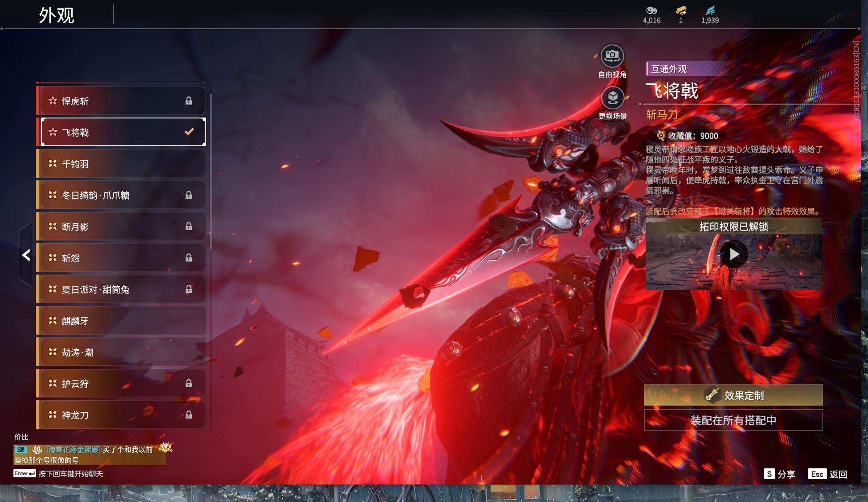The width and height of the screenshot is (868, 502).
Task: Select the 断月影 weapon skin
Action: pyautogui.click(x=121, y=227)
